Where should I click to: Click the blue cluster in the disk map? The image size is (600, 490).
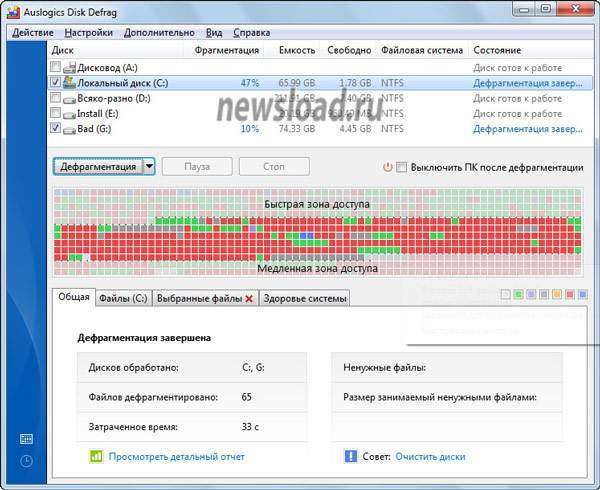point(307,236)
